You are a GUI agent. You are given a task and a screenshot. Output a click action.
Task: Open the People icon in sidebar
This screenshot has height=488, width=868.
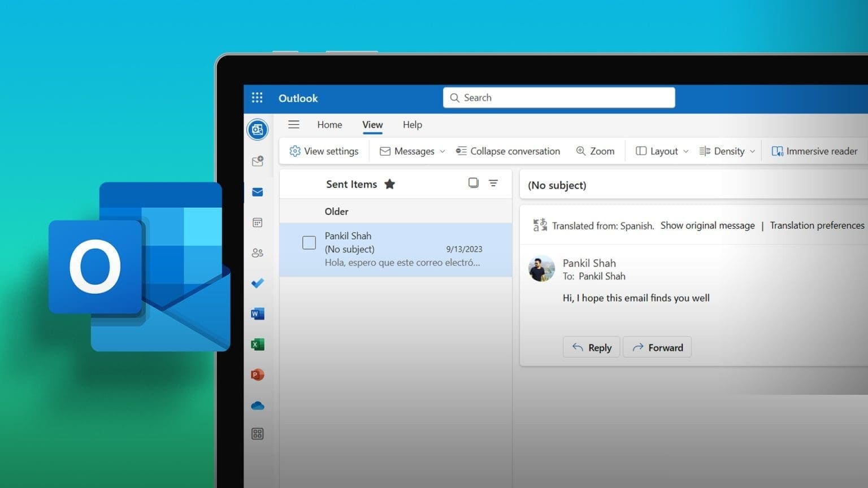[257, 253]
